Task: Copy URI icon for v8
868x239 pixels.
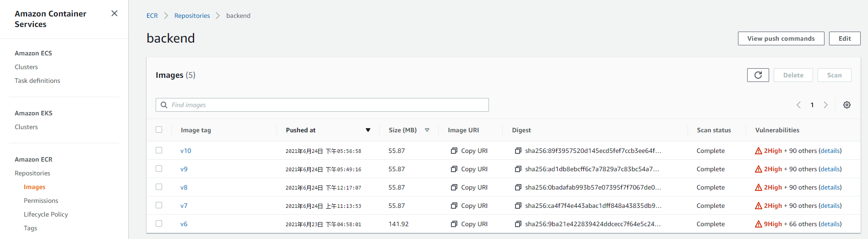Action: (x=454, y=187)
